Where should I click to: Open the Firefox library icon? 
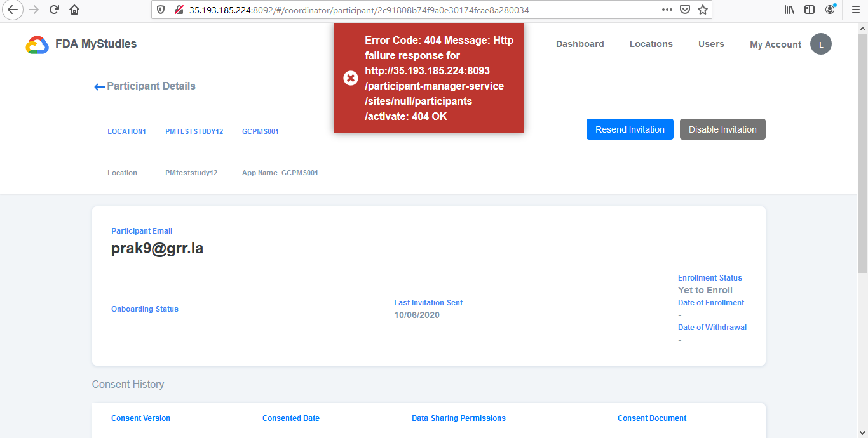pyautogui.click(x=789, y=10)
